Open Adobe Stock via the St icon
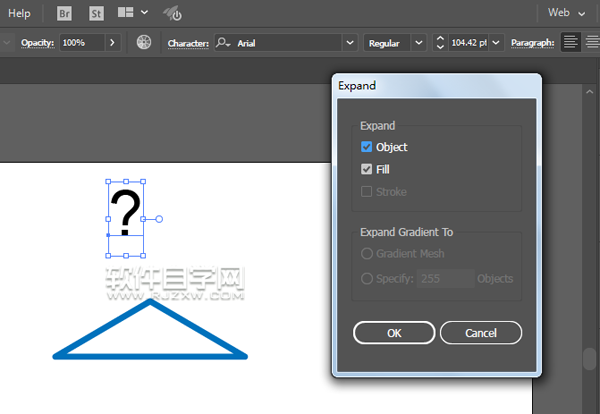Viewport: 600px width, 414px height. pos(96,14)
